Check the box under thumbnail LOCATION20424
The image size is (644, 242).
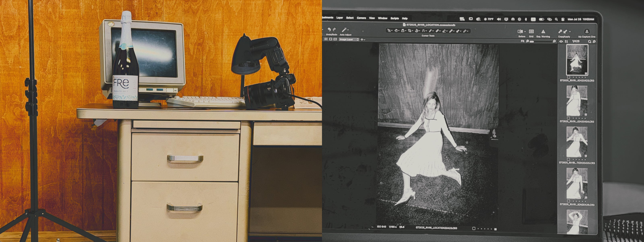pos(569,118)
